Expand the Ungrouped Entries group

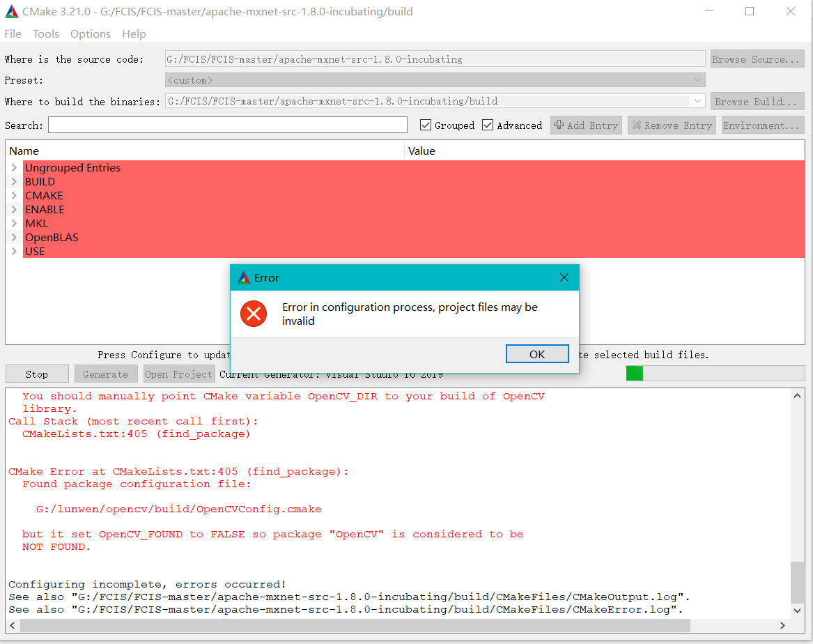click(x=14, y=167)
